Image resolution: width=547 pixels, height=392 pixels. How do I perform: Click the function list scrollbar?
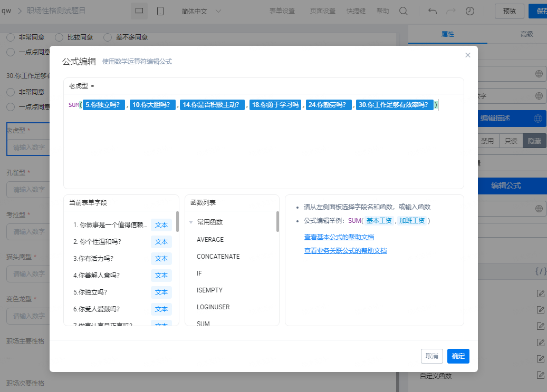pyautogui.click(x=277, y=221)
